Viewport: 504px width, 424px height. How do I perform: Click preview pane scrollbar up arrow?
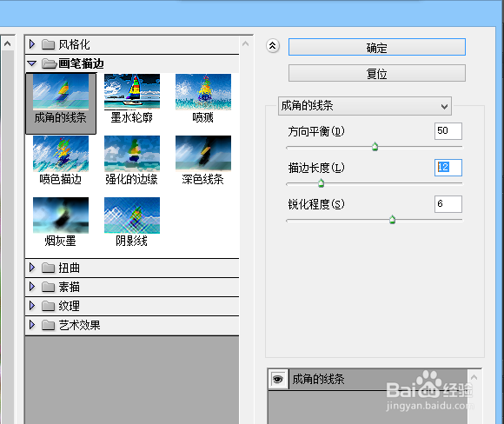[x=8, y=43]
